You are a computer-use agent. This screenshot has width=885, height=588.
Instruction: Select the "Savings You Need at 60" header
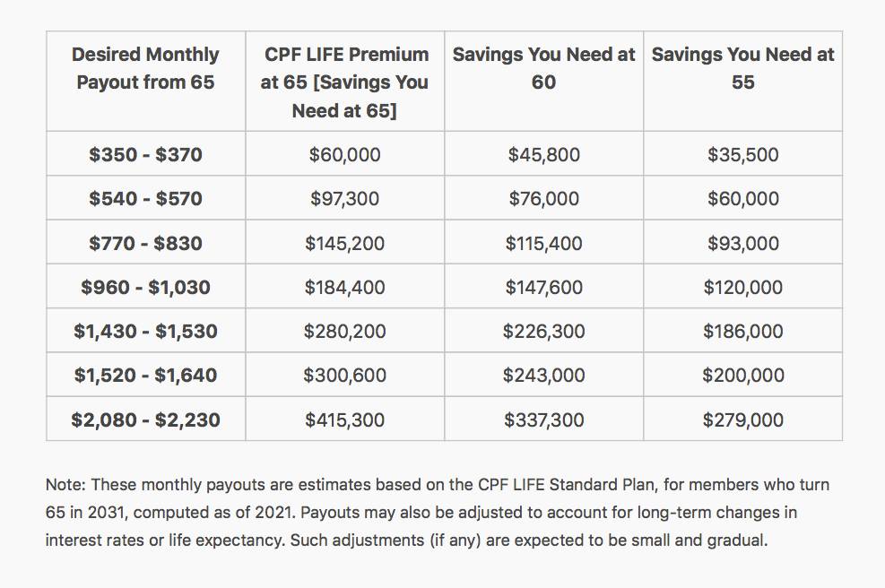(543, 68)
